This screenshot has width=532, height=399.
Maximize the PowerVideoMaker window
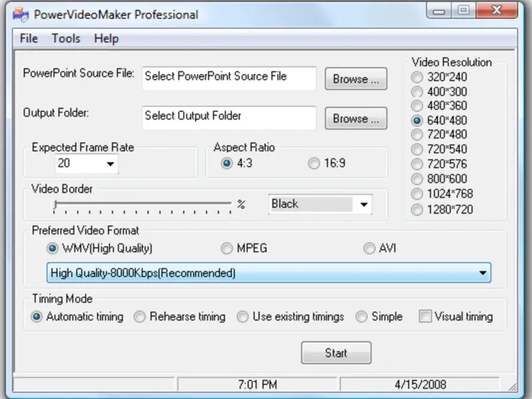tap(464, 11)
